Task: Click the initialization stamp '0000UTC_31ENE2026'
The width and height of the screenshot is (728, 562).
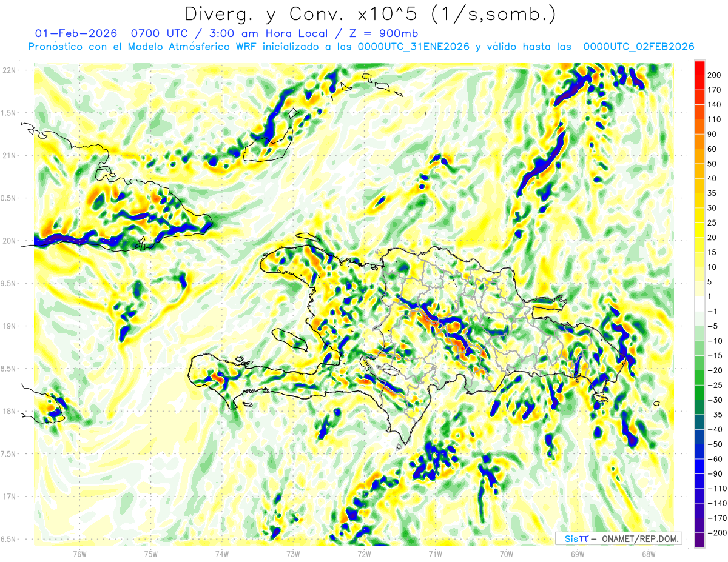Action: point(414,47)
